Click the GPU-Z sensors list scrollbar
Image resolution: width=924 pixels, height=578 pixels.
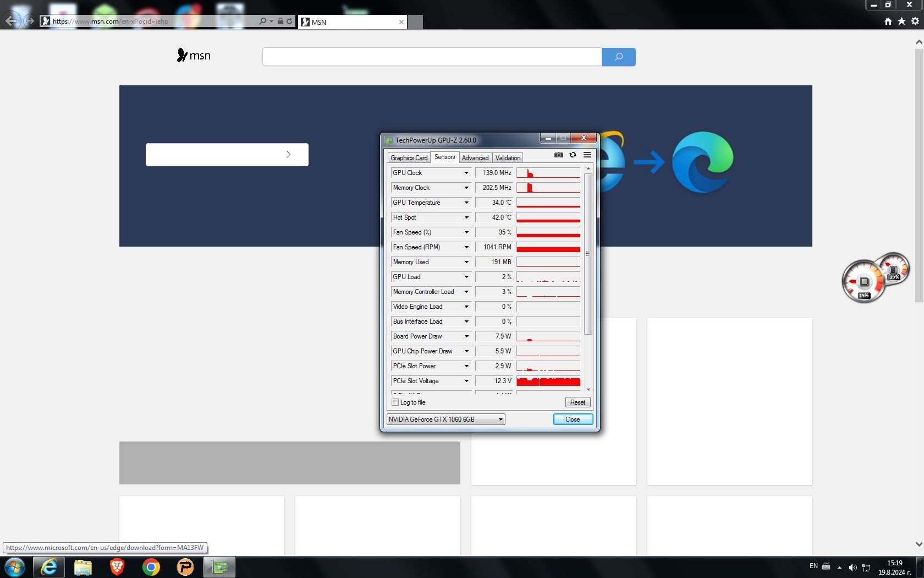point(588,254)
